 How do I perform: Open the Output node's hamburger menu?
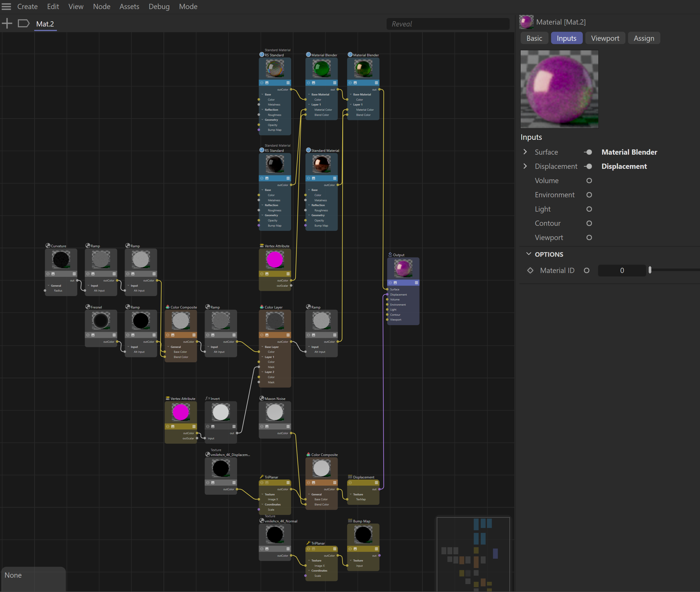pyautogui.click(x=416, y=283)
